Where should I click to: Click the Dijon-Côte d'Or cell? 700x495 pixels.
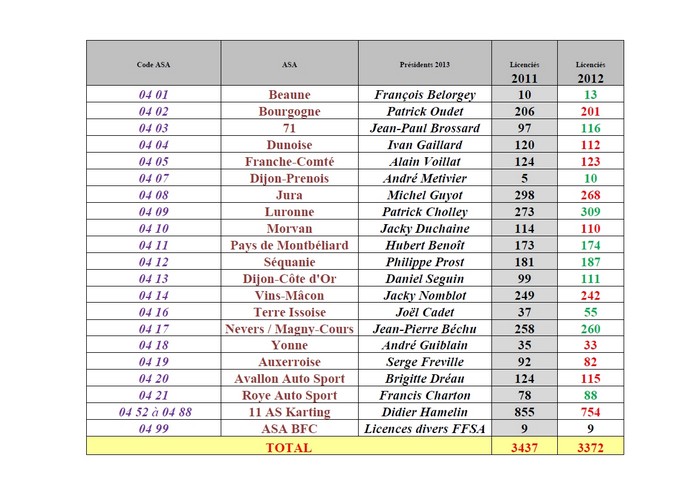(x=289, y=279)
